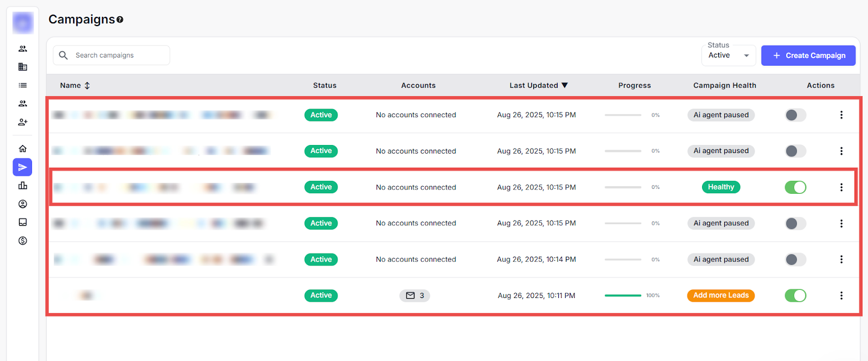Image resolution: width=868 pixels, height=361 pixels.
Task: Toggle off the Healthy campaign switch
Action: [795, 187]
